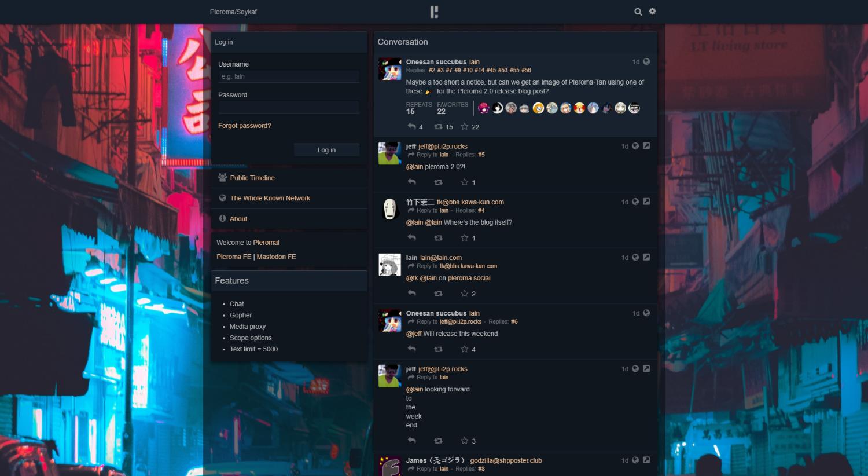Click the Log in button
Screen dimensions: 868x476
pyautogui.click(x=326, y=150)
